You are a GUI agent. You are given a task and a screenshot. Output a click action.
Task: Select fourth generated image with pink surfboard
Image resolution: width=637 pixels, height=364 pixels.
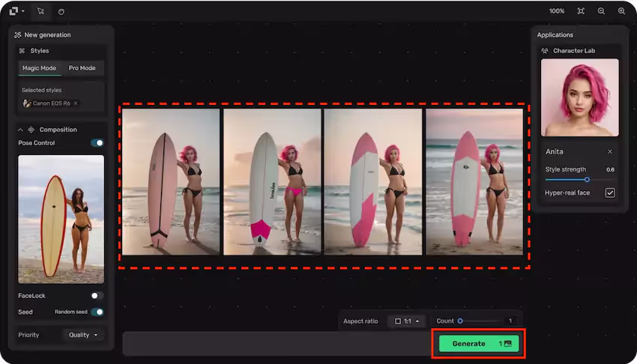tap(474, 182)
